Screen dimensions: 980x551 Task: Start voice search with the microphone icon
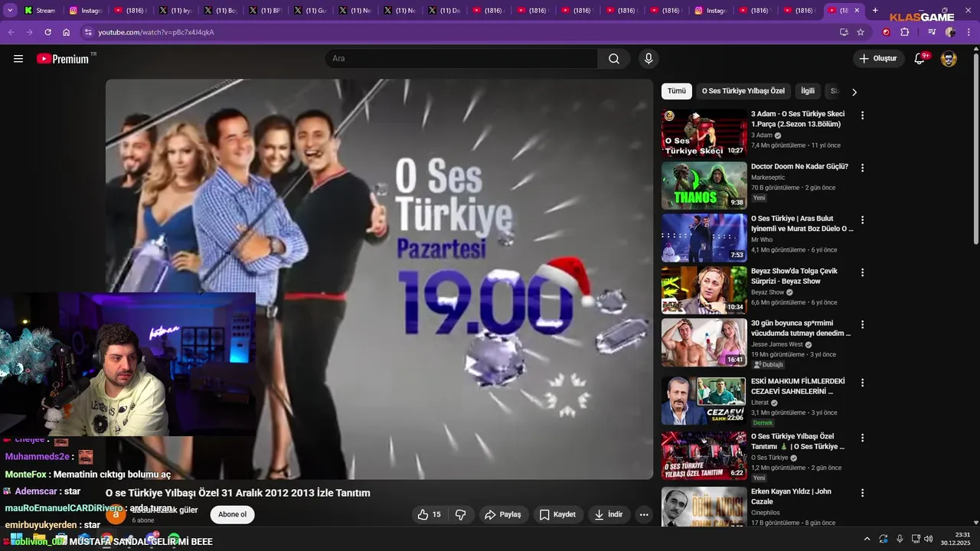pyautogui.click(x=648, y=58)
